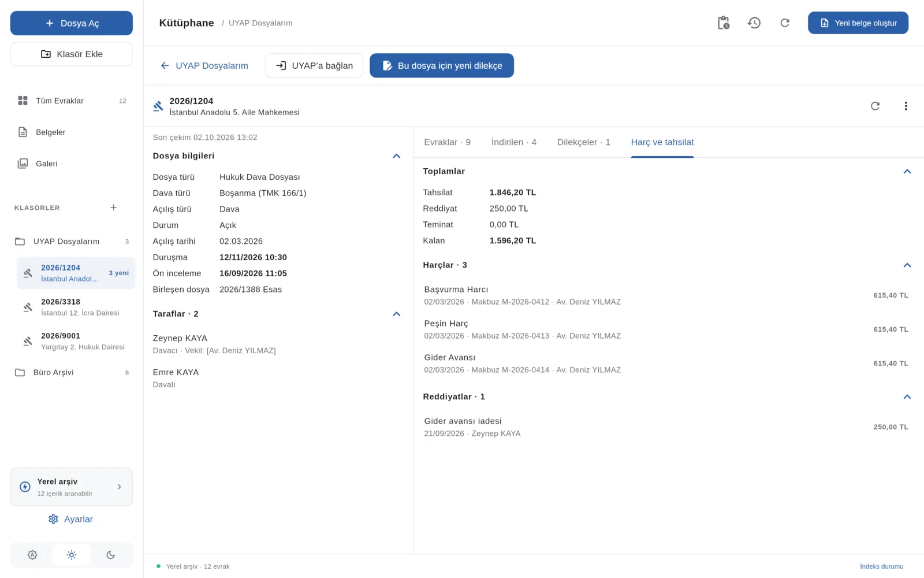
Task: Click the clipboard history icon in header
Action: click(x=723, y=23)
